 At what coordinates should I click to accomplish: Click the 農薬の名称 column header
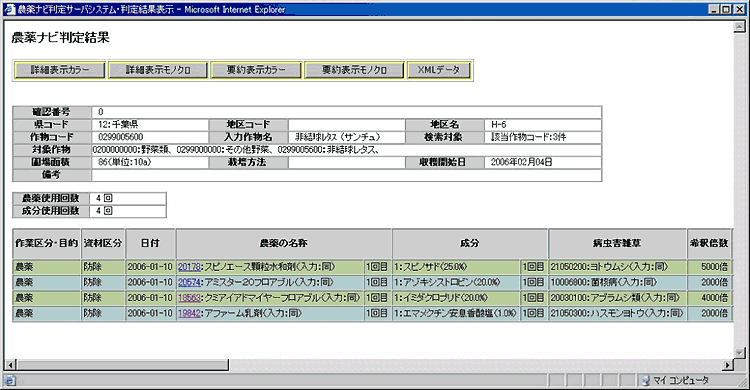(x=284, y=244)
